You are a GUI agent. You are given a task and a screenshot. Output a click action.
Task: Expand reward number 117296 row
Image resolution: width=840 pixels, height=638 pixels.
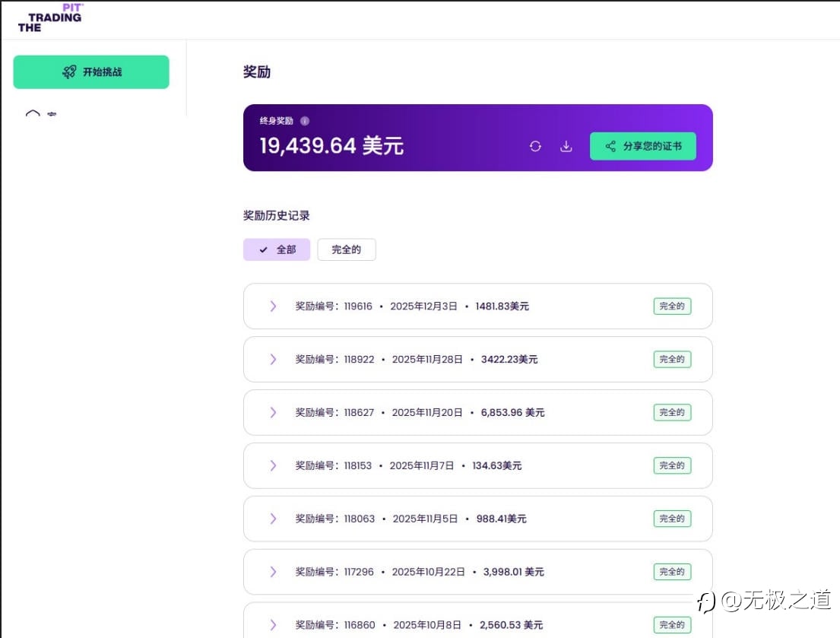[x=273, y=572]
